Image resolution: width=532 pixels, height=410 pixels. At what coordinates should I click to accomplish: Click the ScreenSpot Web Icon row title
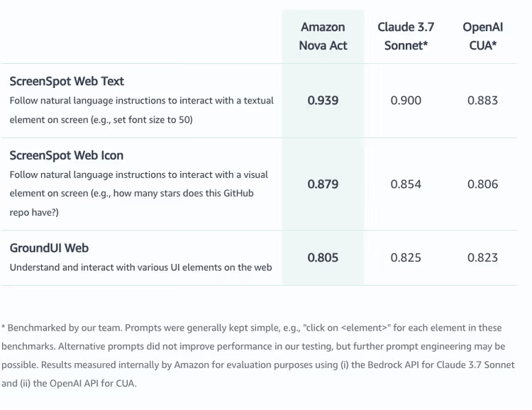(x=67, y=155)
